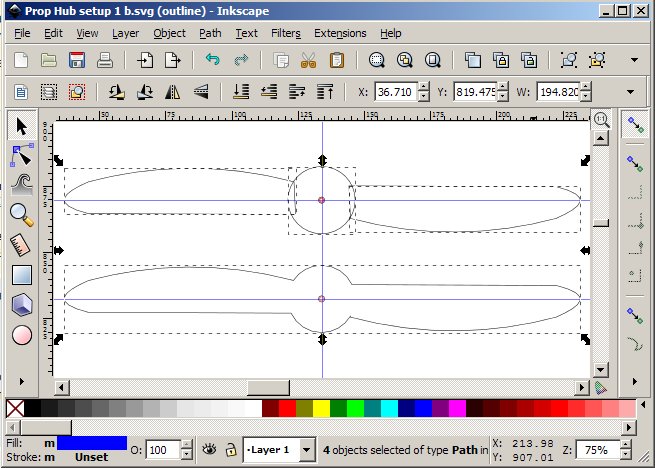This screenshot has width=655, height=468.
Task: Click the Unset stroke indicator
Action: (91, 458)
